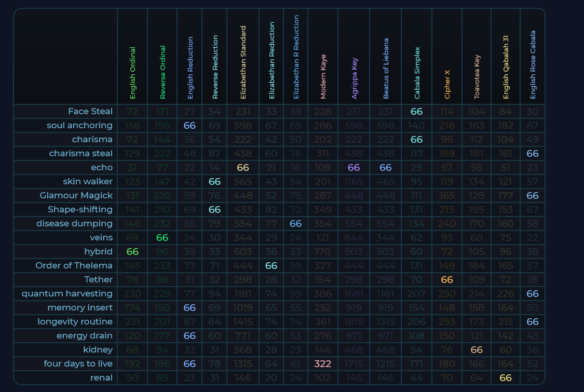Select the quantum harvesting phrase
The height and width of the screenshot is (392, 584).
[x=67, y=293]
